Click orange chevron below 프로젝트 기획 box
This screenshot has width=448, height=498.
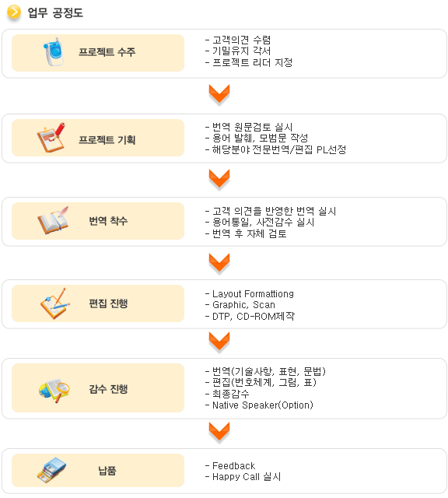click(219, 179)
